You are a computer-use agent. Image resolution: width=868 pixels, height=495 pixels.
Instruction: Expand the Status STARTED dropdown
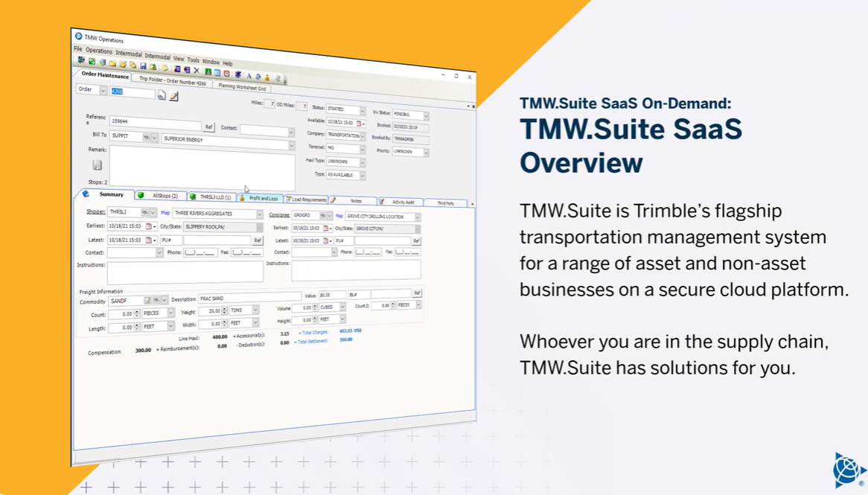(x=362, y=111)
